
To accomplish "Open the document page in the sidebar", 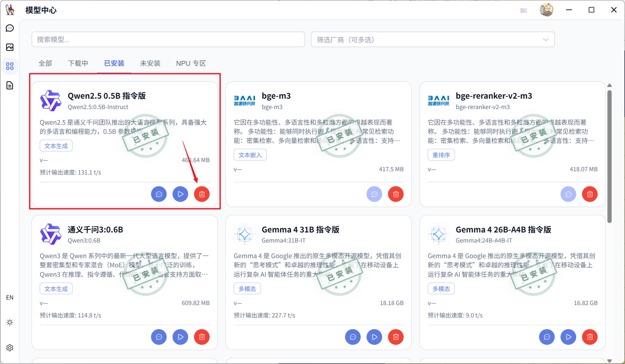I will 10,85.
